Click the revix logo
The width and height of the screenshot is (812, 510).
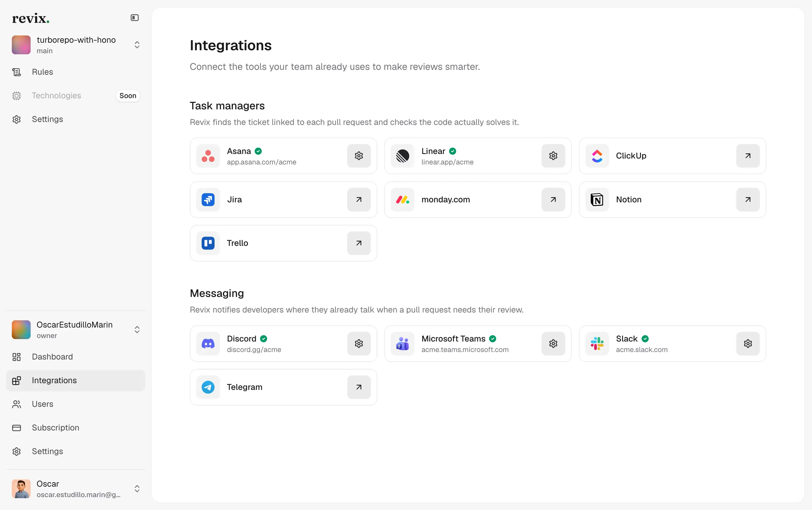31,18
